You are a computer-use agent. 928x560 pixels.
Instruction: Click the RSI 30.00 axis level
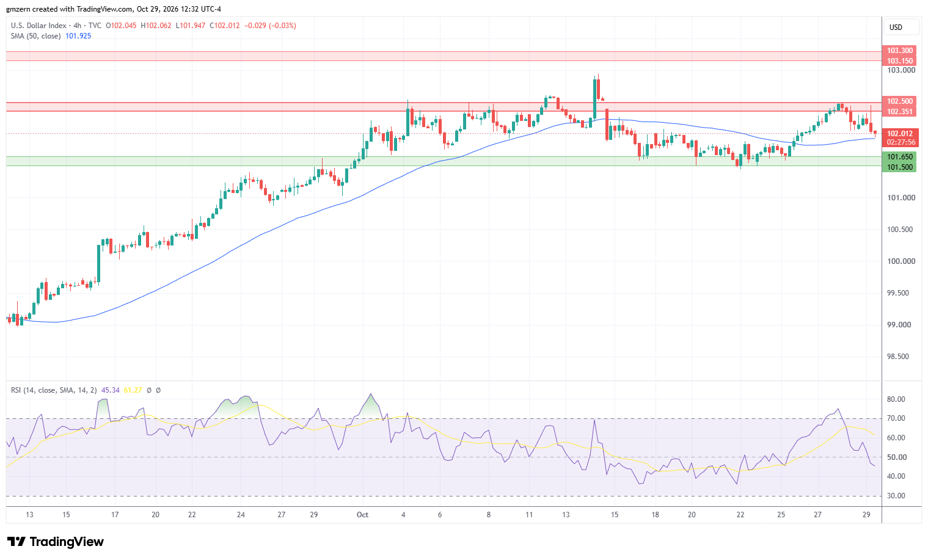[x=896, y=496]
